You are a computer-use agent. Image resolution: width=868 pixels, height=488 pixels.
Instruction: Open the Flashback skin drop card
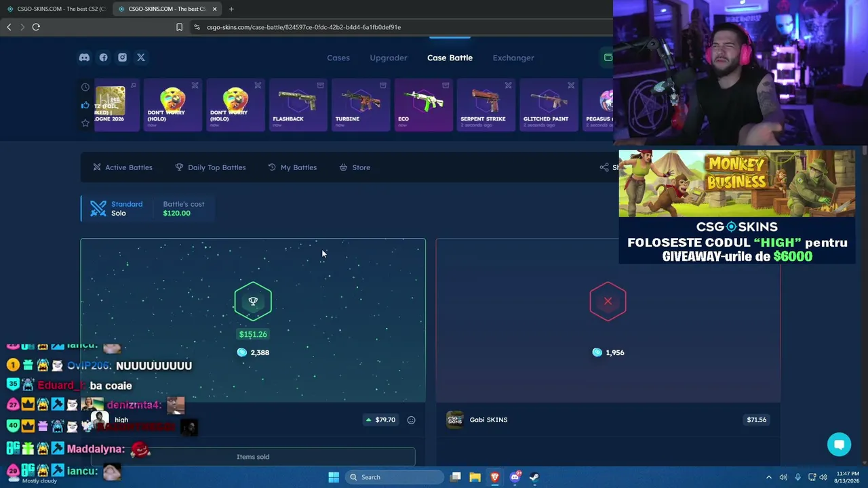pyautogui.click(x=298, y=105)
